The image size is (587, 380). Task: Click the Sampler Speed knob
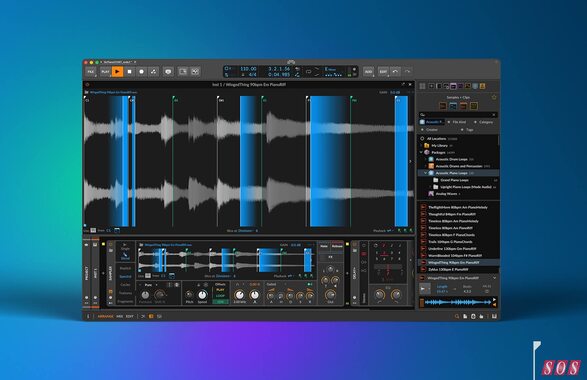202,295
